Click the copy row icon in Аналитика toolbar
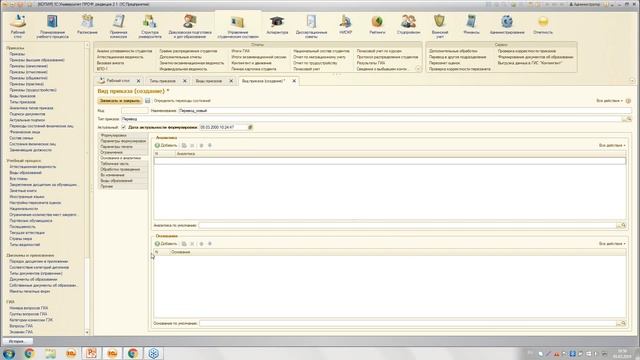Screen dimensions: 640x360 [x=184, y=145]
